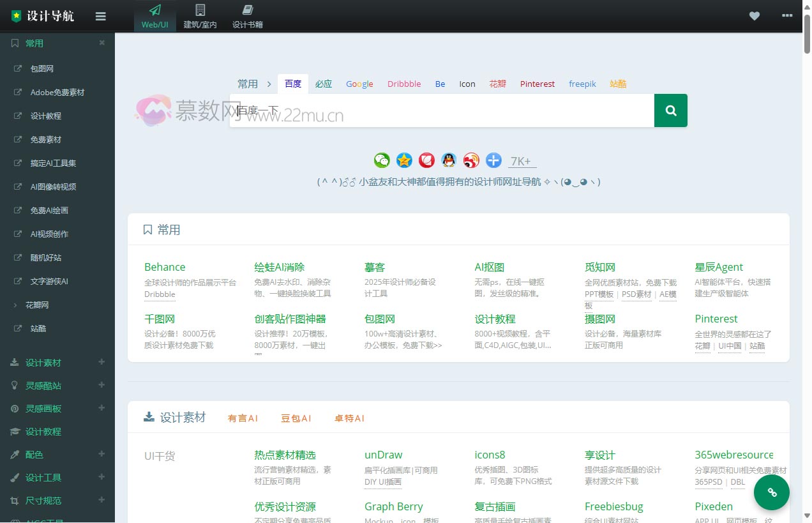
Task: Select the Google search engine tab
Action: click(x=359, y=84)
